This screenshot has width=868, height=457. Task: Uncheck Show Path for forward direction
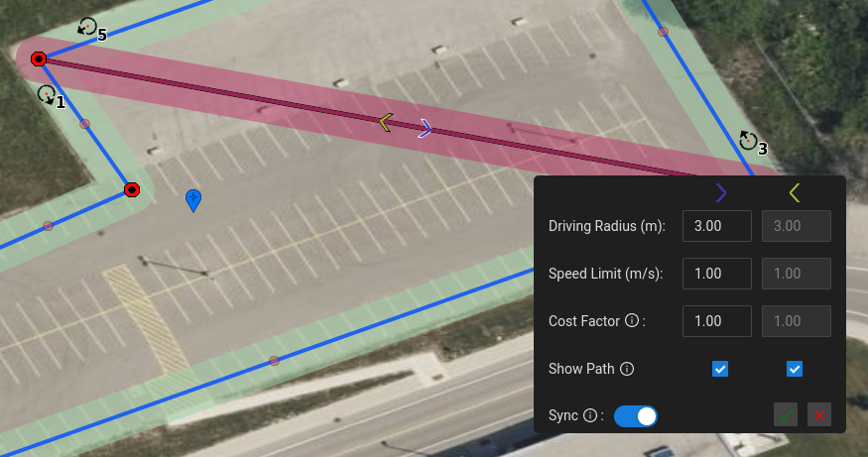click(719, 369)
